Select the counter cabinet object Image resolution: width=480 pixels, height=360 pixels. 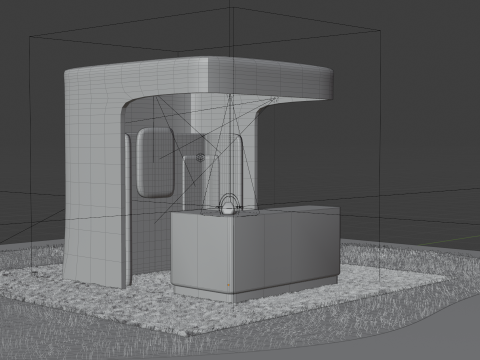pyautogui.click(x=255, y=253)
